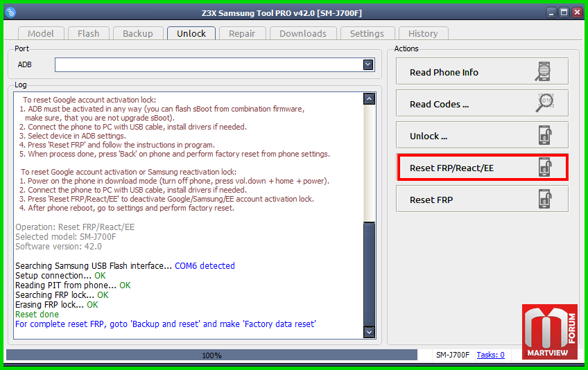Click 'To reset Google account activation lock:' heading
Screen dimensions: 588x370
tap(89, 100)
